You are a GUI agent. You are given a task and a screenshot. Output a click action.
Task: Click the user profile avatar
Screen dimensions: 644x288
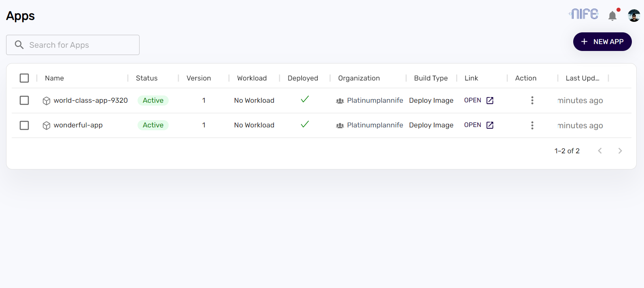tap(633, 15)
